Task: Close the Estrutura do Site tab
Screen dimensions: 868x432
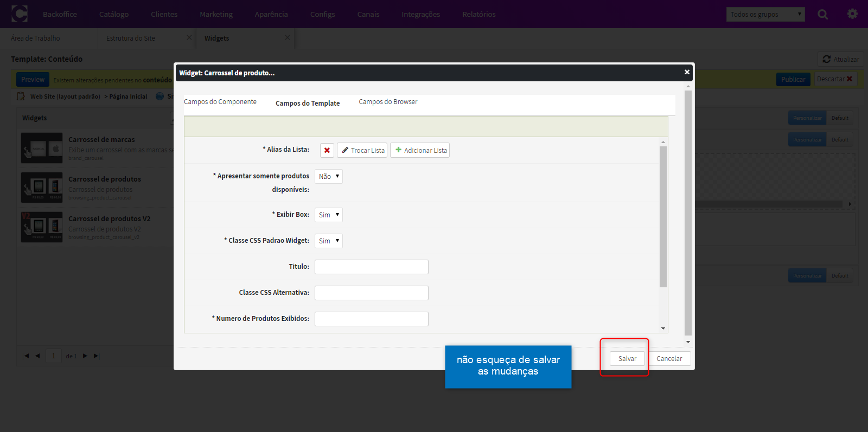Action: coord(189,37)
